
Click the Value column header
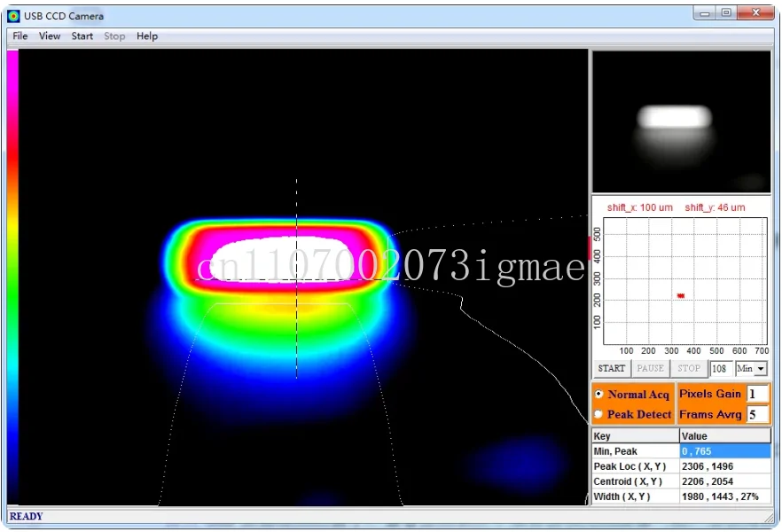pyautogui.click(x=725, y=435)
